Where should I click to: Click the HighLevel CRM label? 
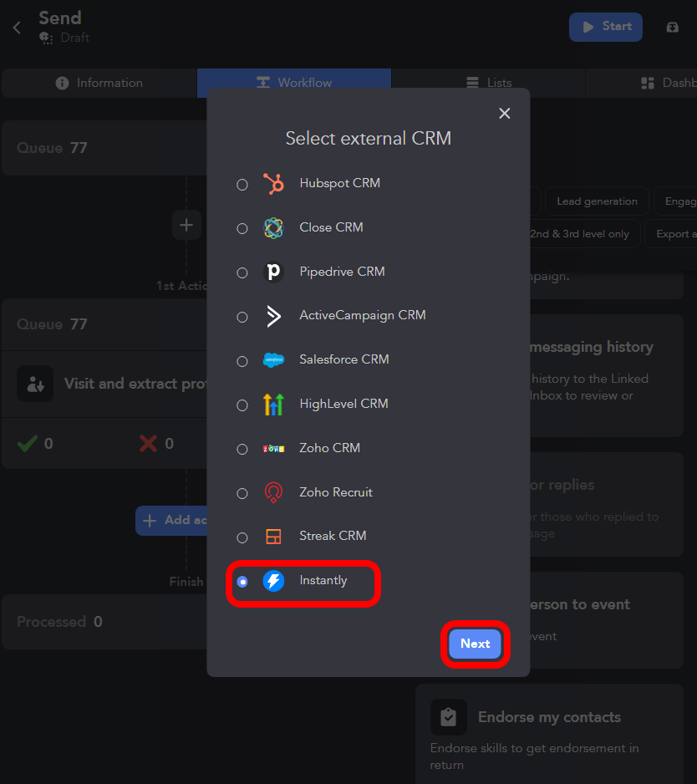point(344,404)
